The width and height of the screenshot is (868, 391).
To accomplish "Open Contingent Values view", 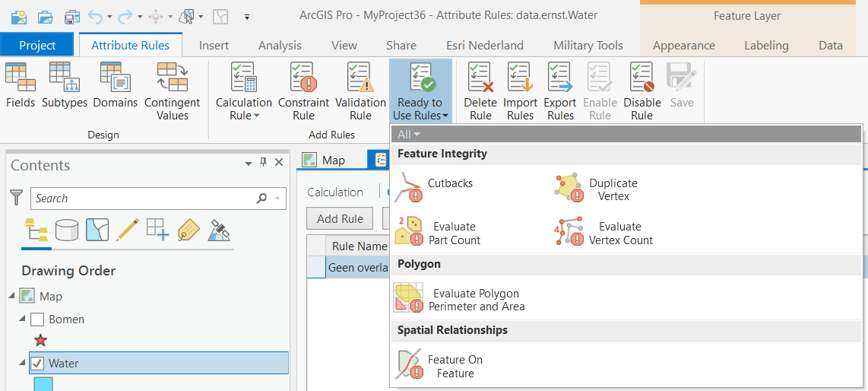I will point(173,91).
